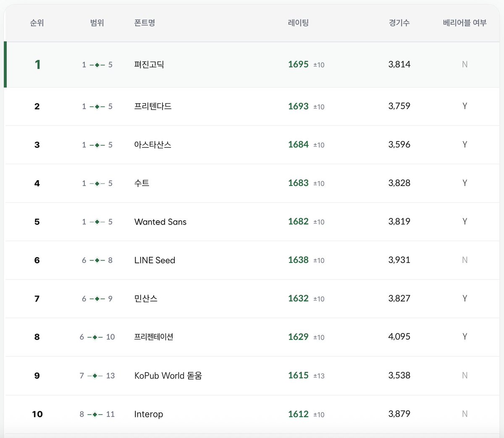Viewport: 504px width, 438px height.
Task: Select font name 펴진고딕
Action: click(149, 65)
